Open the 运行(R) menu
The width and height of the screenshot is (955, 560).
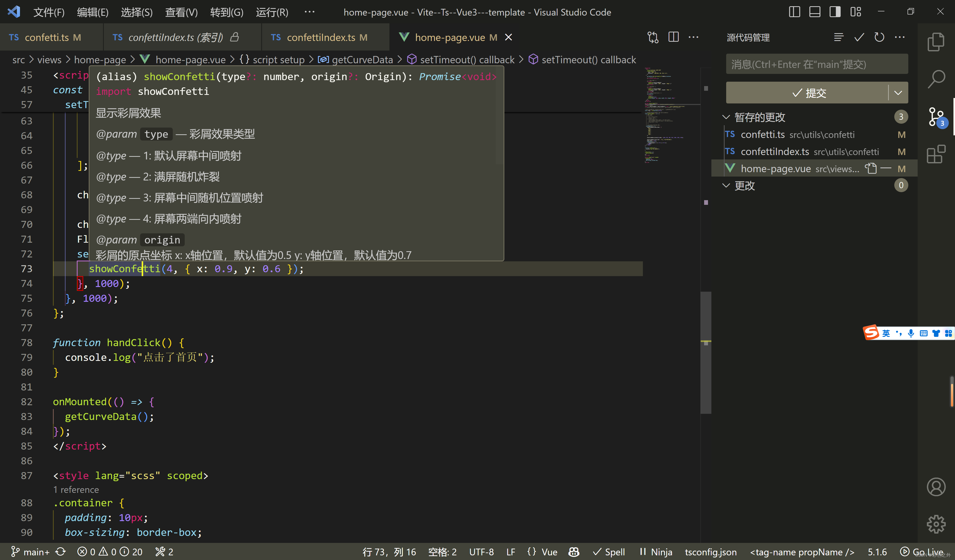point(272,12)
